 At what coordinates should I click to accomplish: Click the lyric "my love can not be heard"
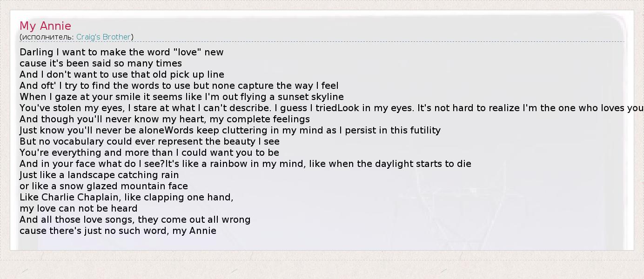78,208
